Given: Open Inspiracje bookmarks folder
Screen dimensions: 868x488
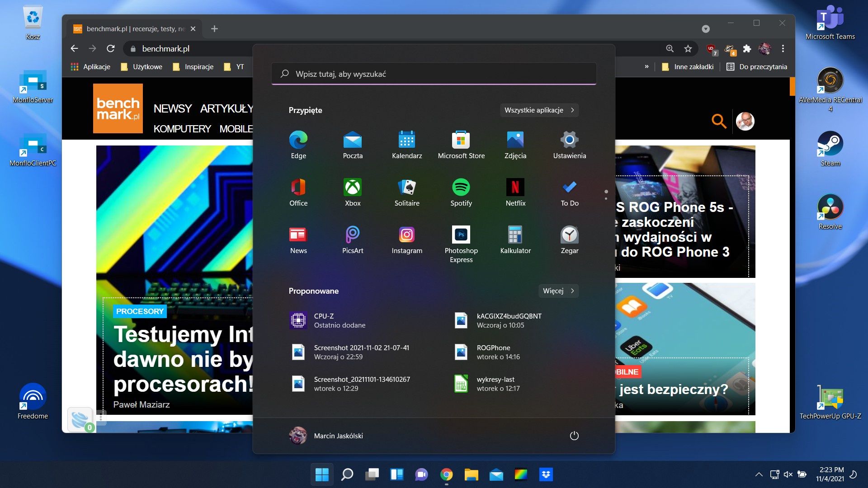Looking at the screenshot, I should click(193, 66).
